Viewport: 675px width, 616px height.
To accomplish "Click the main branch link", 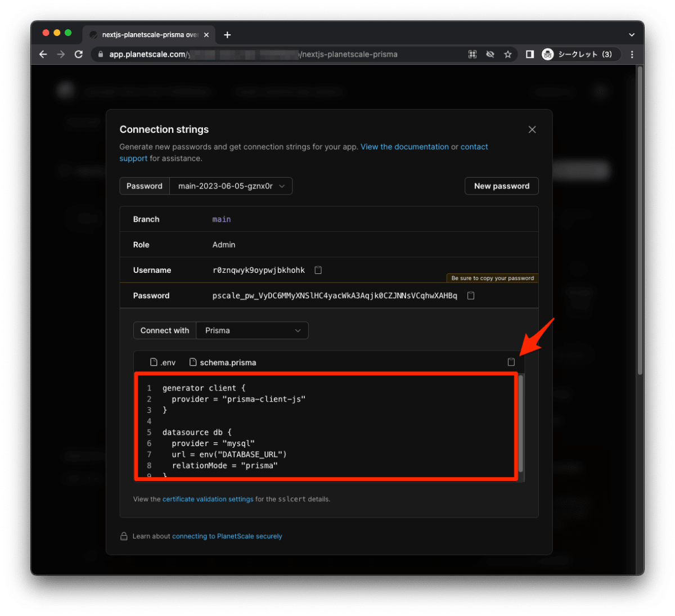I will (222, 219).
